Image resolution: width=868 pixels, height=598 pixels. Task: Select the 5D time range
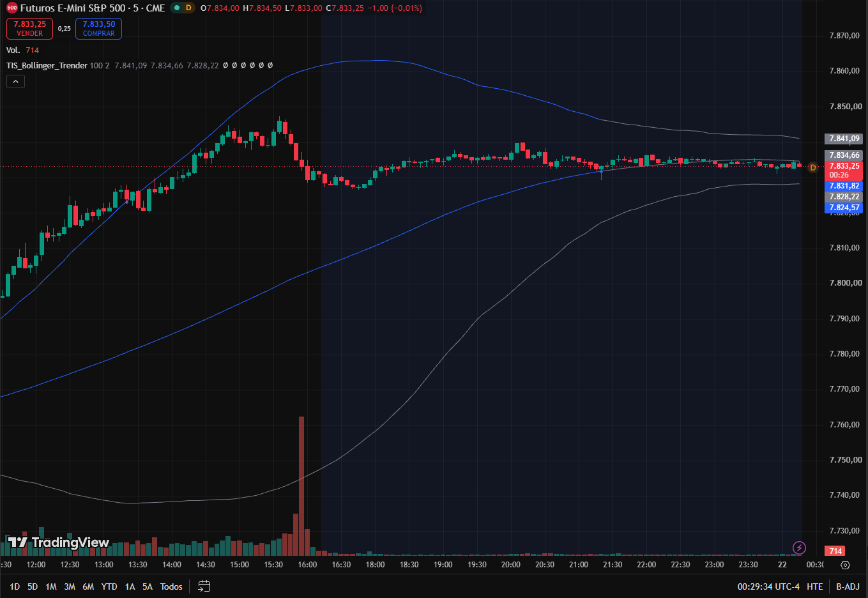point(33,586)
